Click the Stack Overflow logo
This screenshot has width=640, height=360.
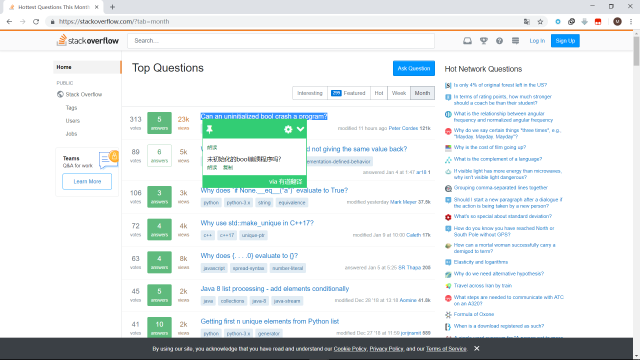click(88, 40)
